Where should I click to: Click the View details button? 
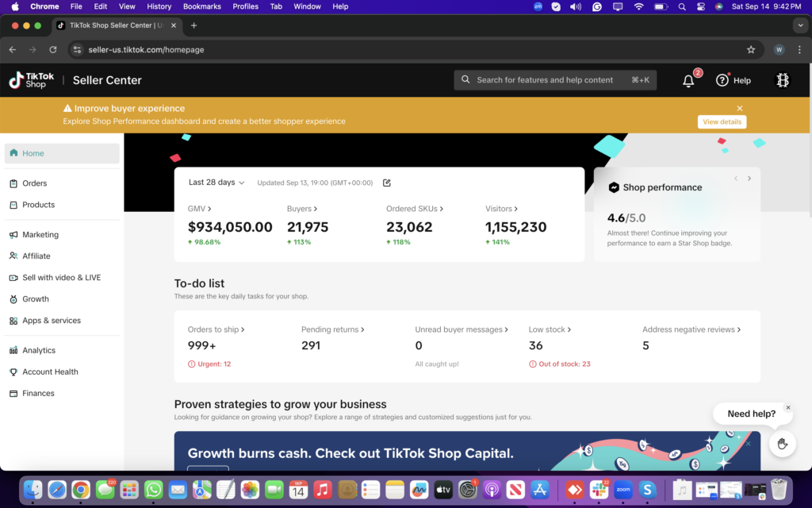point(722,122)
